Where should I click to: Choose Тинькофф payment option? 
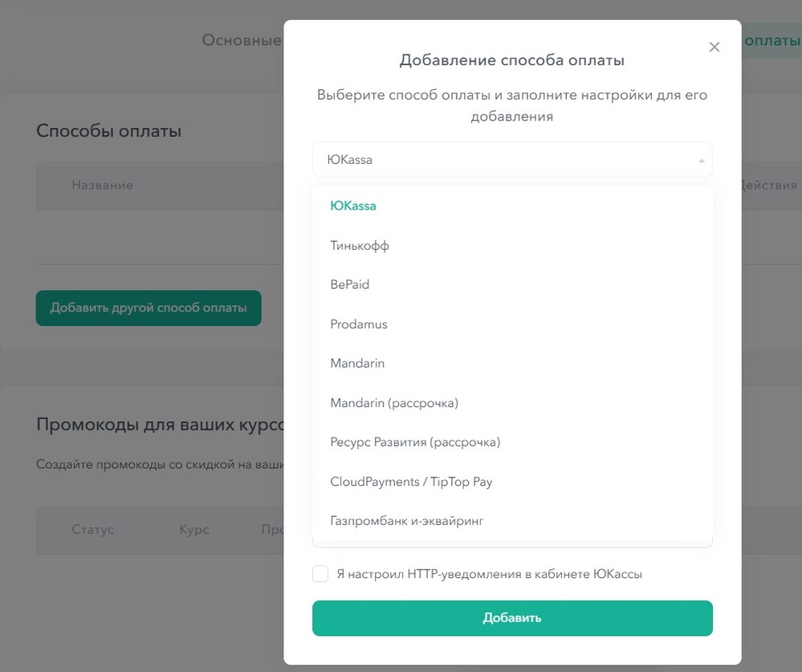click(x=360, y=246)
